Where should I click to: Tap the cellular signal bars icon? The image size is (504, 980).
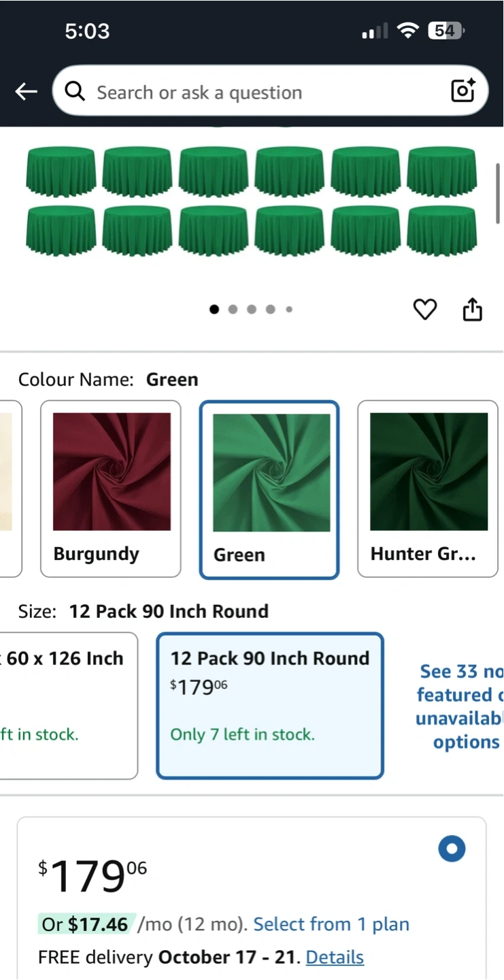pyautogui.click(x=375, y=31)
